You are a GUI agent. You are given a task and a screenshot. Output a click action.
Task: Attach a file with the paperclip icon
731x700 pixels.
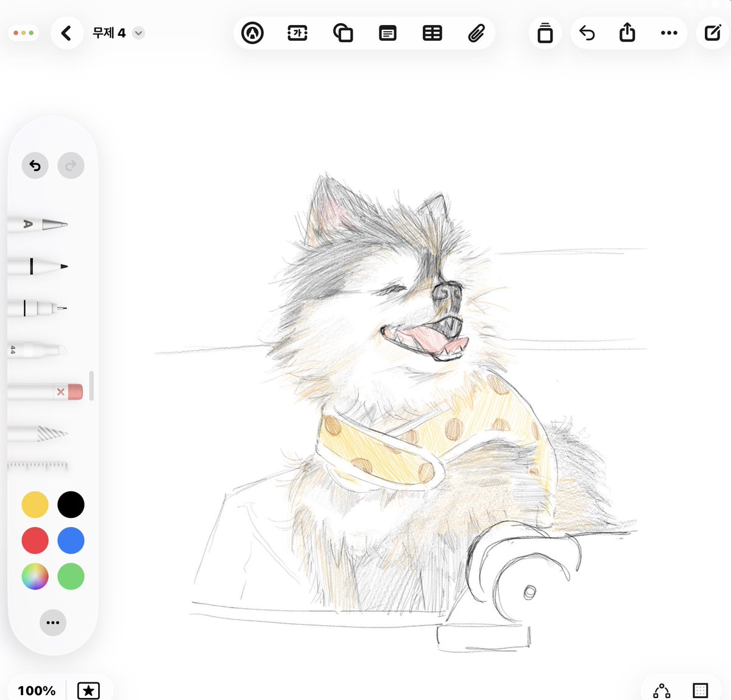point(476,33)
